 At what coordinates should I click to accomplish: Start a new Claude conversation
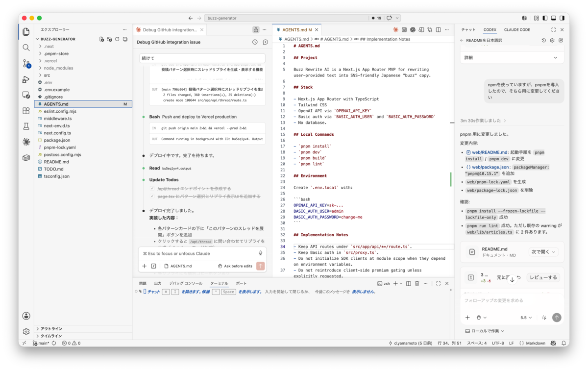click(266, 42)
